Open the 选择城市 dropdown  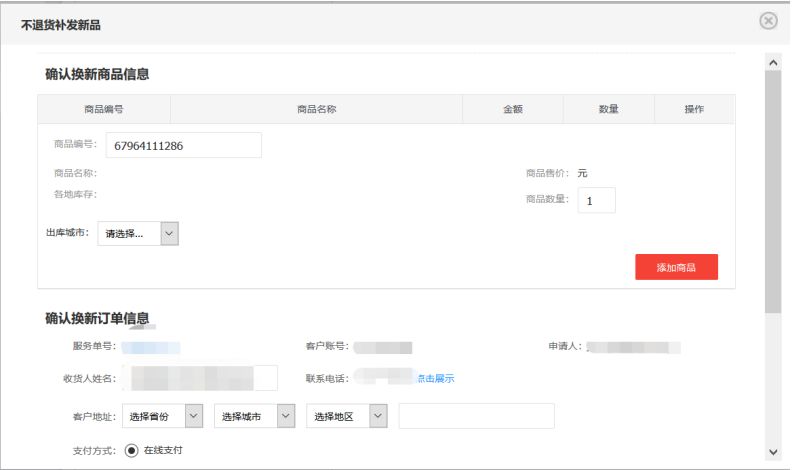256,416
